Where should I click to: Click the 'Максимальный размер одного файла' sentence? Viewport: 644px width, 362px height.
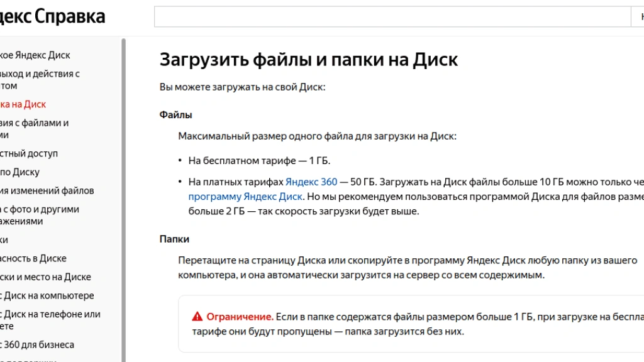point(317,136)
